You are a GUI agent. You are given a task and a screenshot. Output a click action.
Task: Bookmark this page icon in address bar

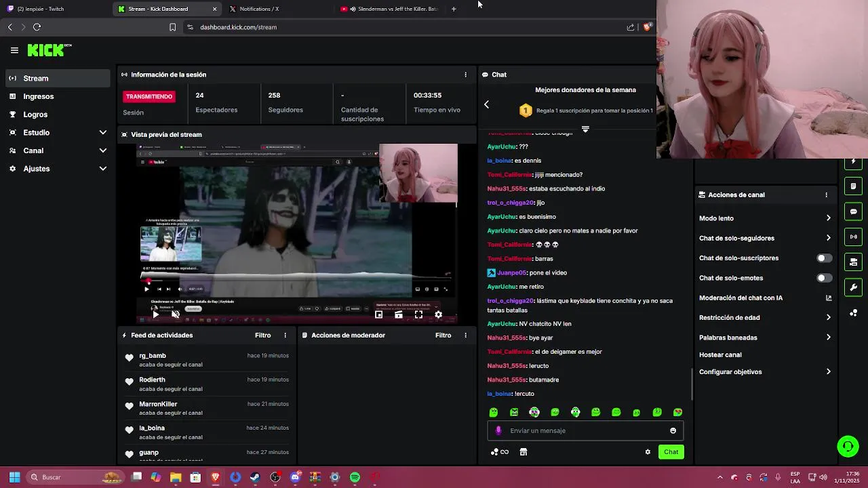pos(172,27)
